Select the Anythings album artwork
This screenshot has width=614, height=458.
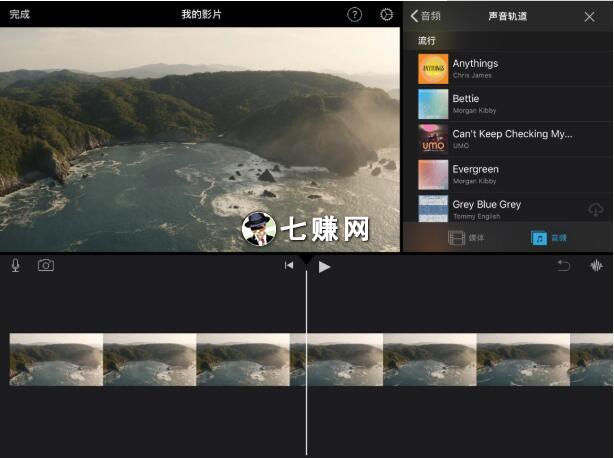(x=433, y=69)
